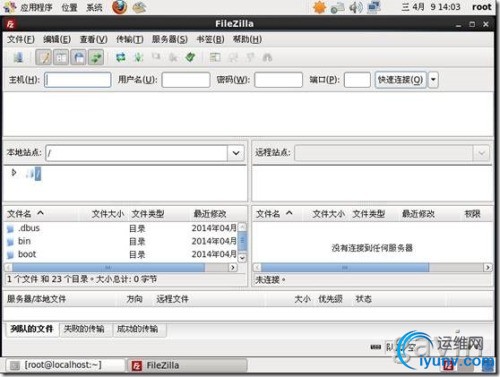Viewport: 500px width, 377px height.
Task: Open 书签(B) menu
Action: pos(210,39)
